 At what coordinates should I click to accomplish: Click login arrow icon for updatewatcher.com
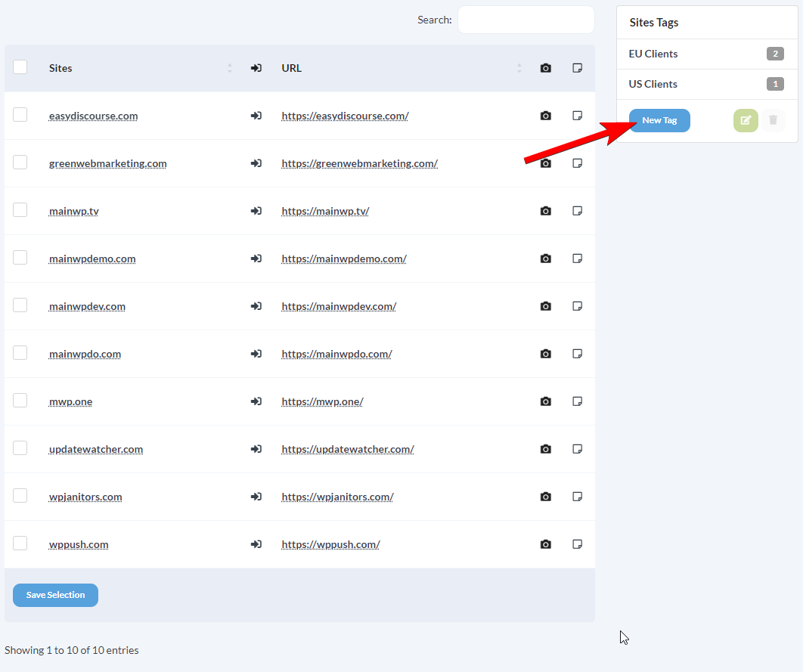pos(256,449)
